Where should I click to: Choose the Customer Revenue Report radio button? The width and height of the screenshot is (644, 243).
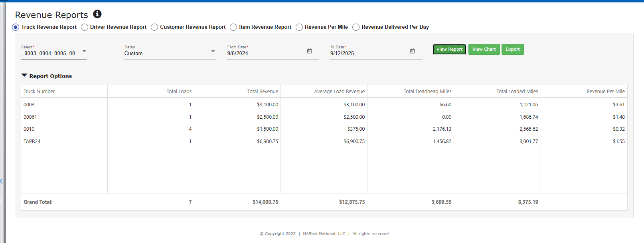click(x=154, y=27)
